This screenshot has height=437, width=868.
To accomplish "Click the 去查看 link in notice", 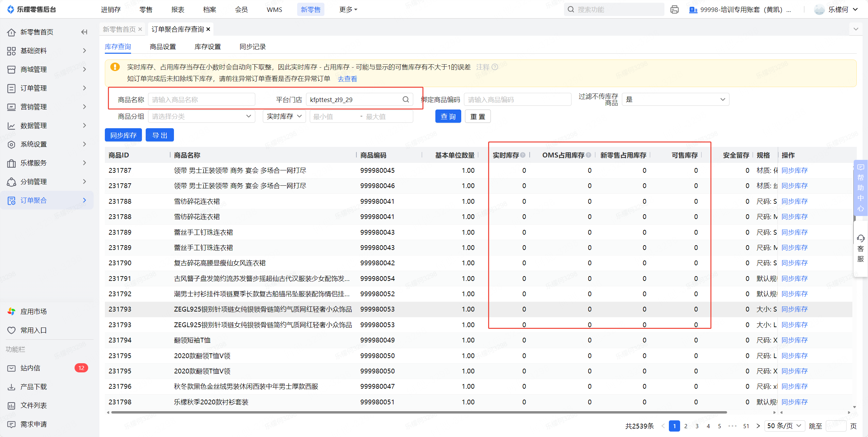I will pyautogui.click(x=347, y=79).
